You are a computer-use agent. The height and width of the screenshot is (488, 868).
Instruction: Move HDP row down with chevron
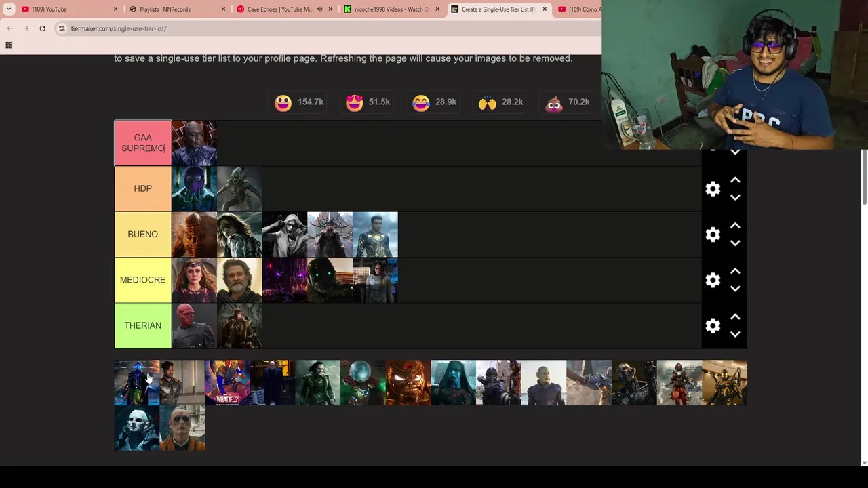[735, 197]
